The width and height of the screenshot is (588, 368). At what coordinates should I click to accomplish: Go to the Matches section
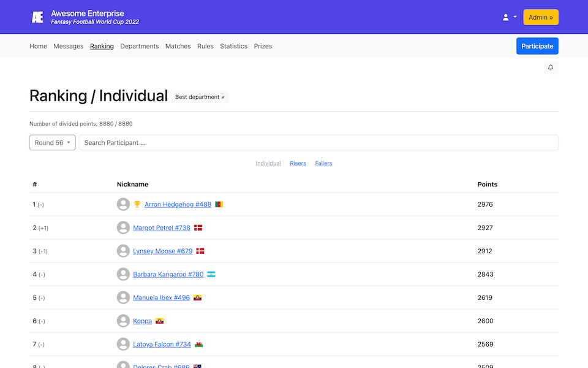178,46
